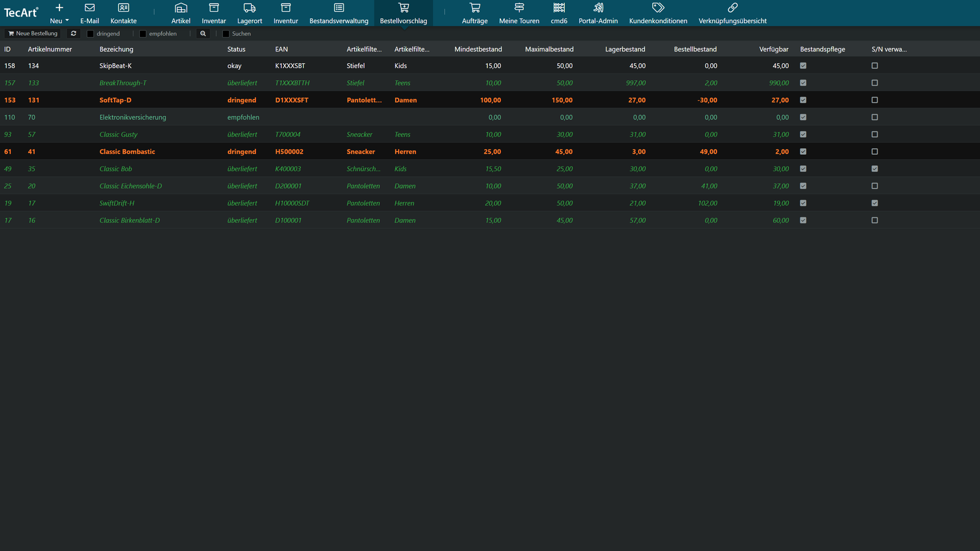Sort by the Mindestbestand column header

click(x=478, y=49)
